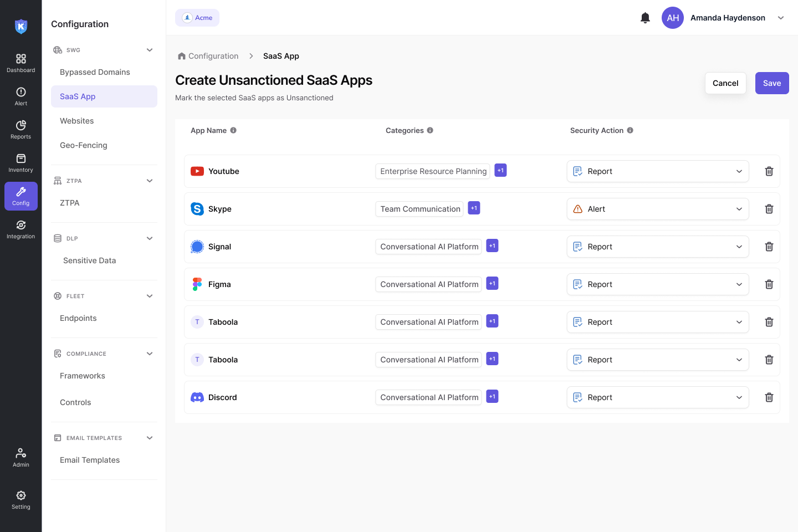Open user account menu chevron
Image resolution: width=798 pixels, height=532 pixels.
click(781, 18)
